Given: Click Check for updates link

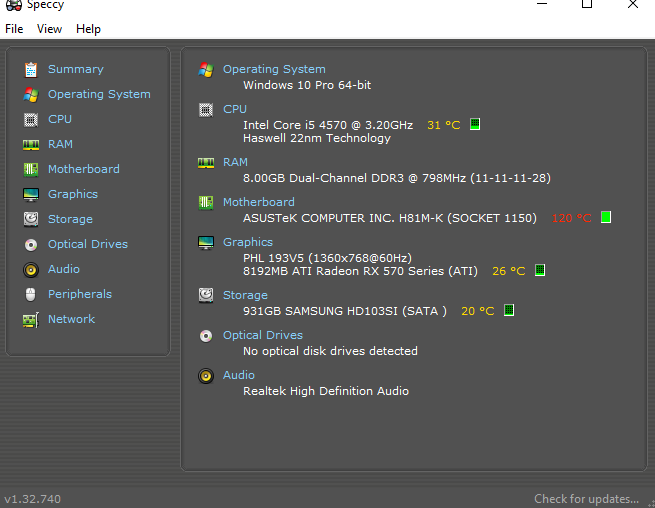Looking at the screenshot, I should 586,499.
